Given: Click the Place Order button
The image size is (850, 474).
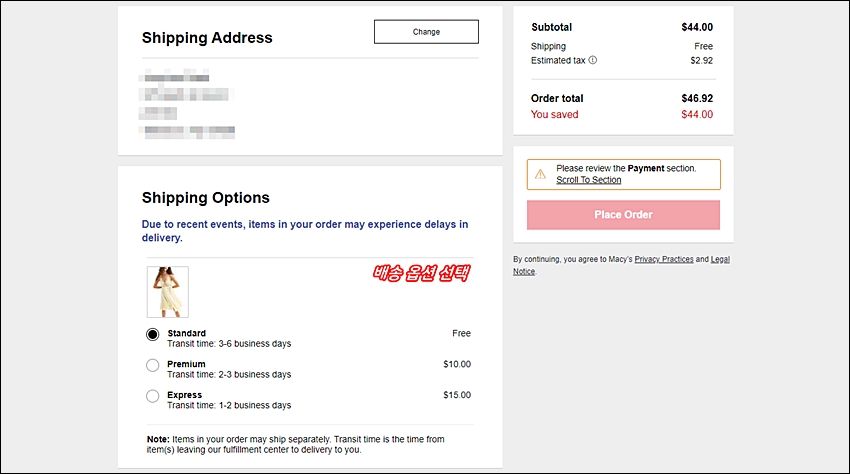Looking at the screenshot, I should [x=623, y=215].
